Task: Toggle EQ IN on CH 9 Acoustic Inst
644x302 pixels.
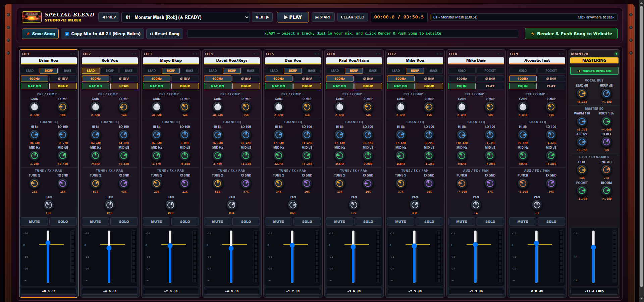Action: click(523, 86)
